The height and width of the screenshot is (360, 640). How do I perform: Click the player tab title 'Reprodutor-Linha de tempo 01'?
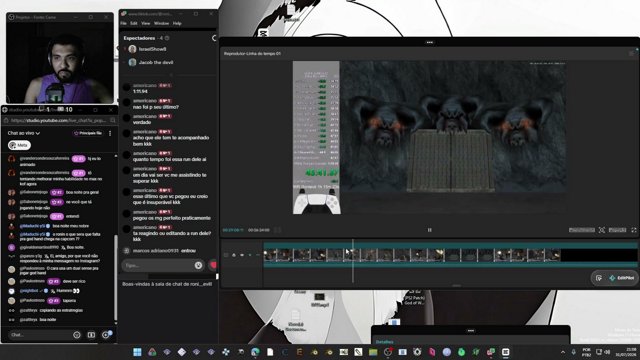(252, 53)
